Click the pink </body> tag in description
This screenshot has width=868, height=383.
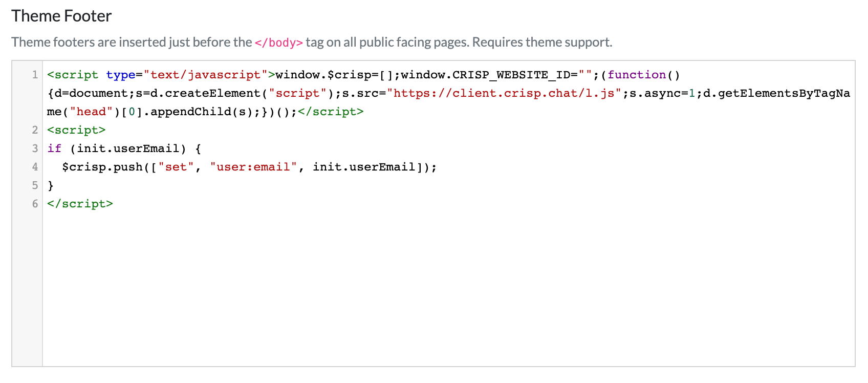[278, 42]
